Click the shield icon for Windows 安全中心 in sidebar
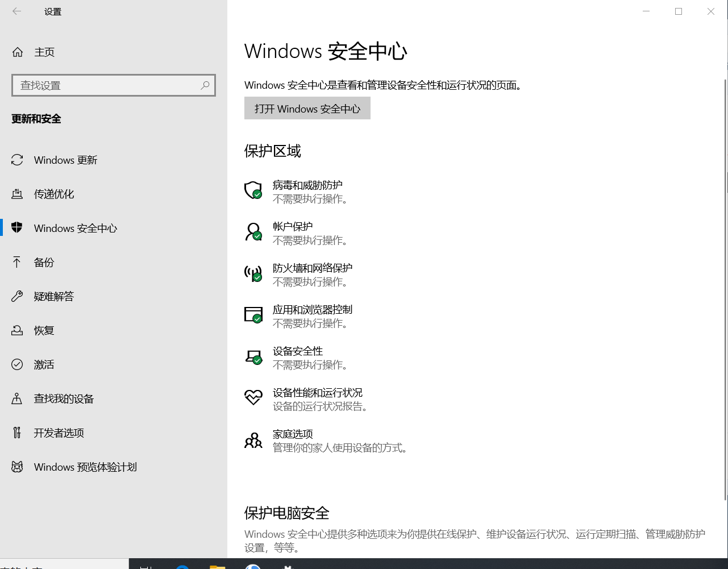The height and width of the screenshot is (569, 728). point(17,228)
